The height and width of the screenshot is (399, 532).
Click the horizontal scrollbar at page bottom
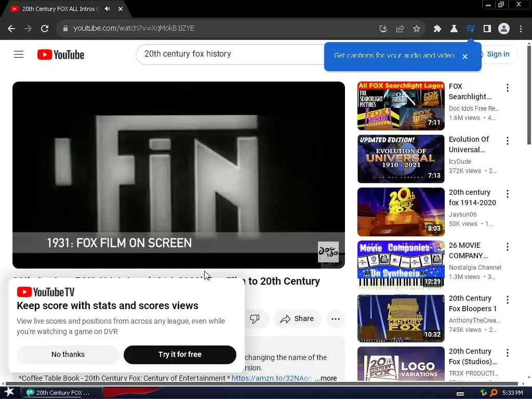pyautogui.click(x=261, y=384)
